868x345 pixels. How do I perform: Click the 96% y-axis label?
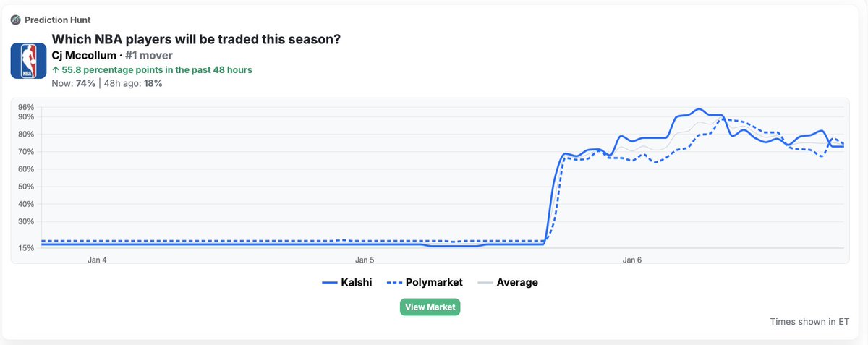(x=26, y=108)
